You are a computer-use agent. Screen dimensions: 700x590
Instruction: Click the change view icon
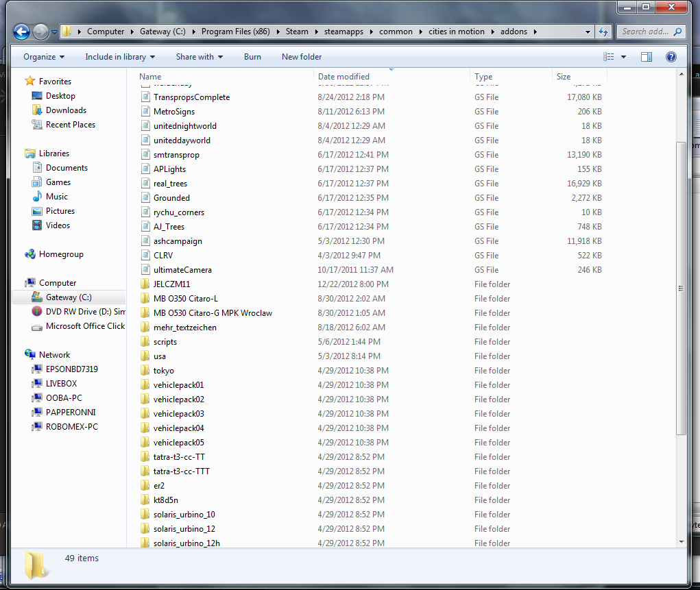tap(609, 57)
